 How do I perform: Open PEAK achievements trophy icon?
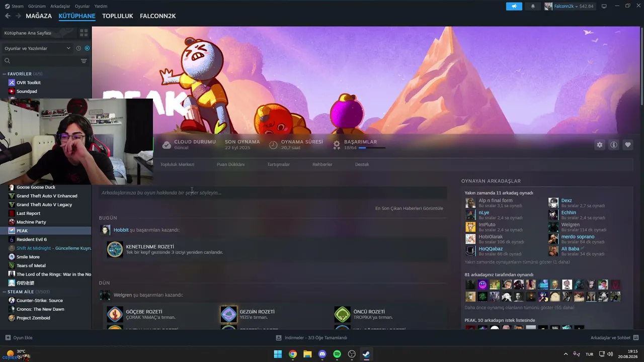337,145
